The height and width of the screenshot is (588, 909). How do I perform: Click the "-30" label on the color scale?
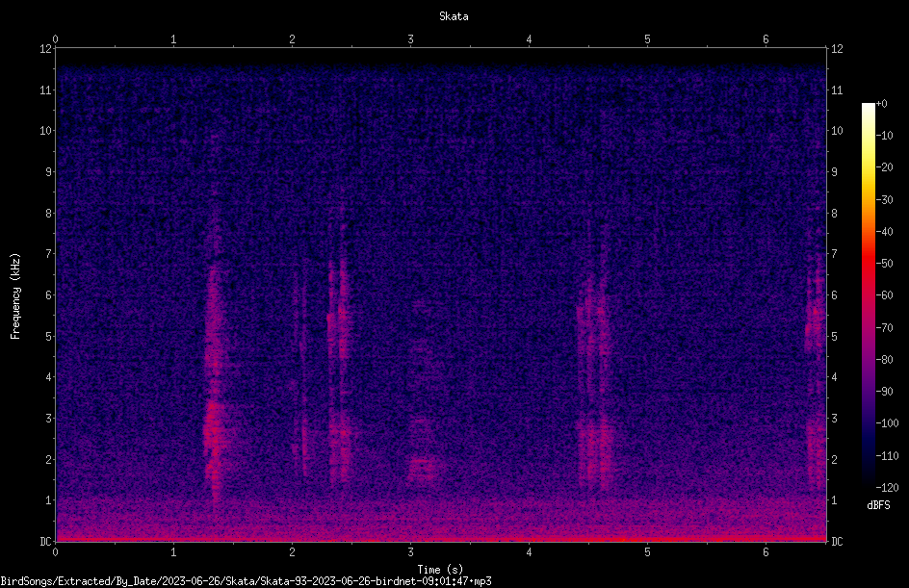885,200
